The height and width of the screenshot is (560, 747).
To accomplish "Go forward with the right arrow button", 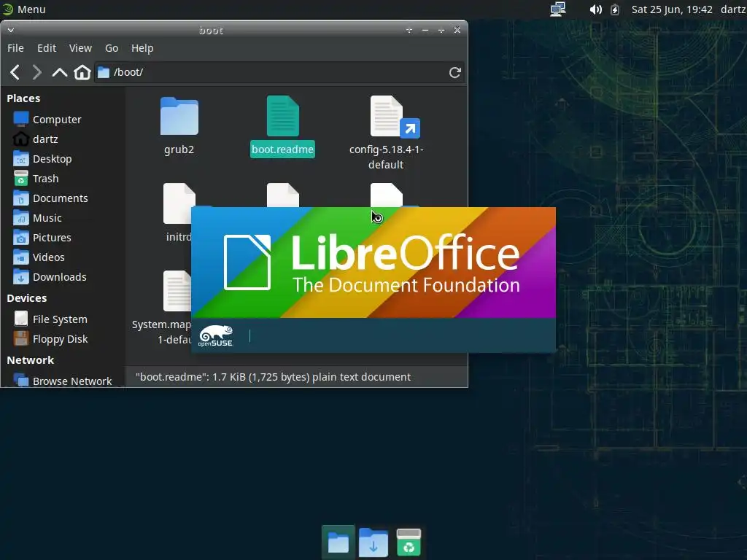I will 36,72.
